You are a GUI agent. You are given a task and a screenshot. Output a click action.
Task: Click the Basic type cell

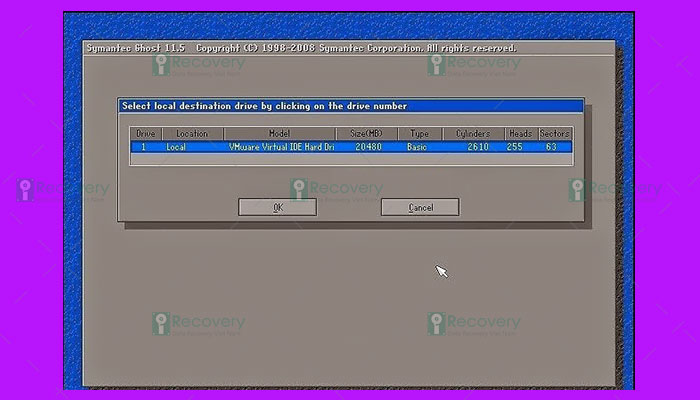(417, 147)
